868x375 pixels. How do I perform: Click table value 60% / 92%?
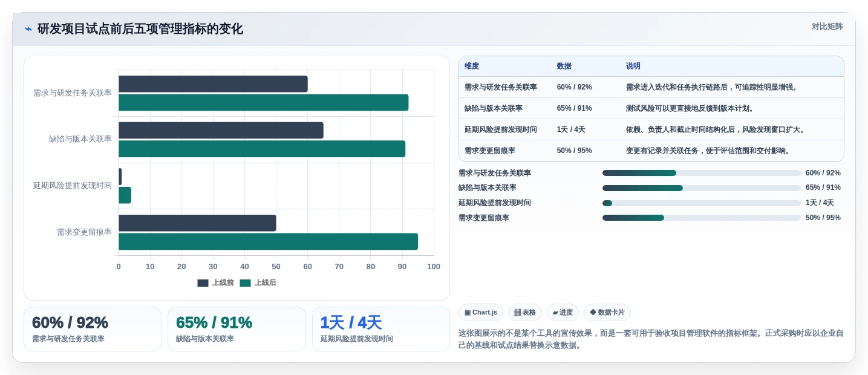pos(575,88)
